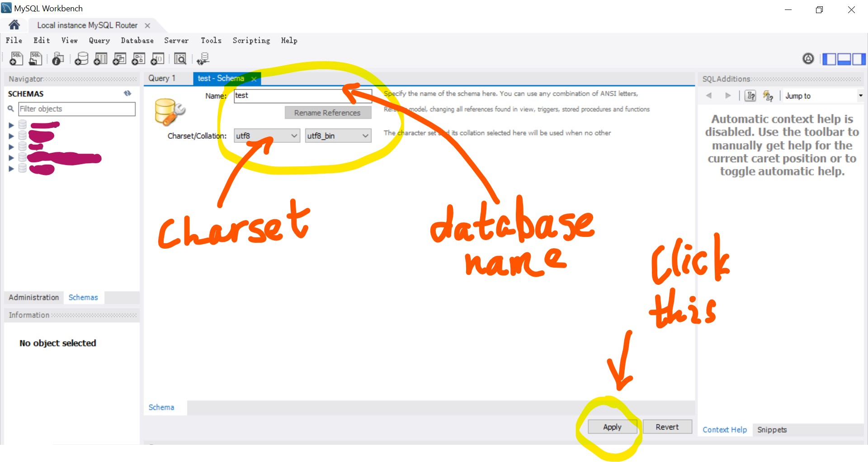Create a new table toolbar icon

click(100, 59)
